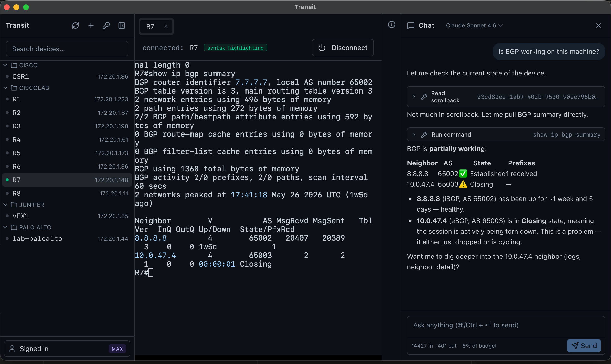Viewport: 611px width, 364px height.
Task: Click the PALO ALTO folder icon
Action: coord(14,227)
